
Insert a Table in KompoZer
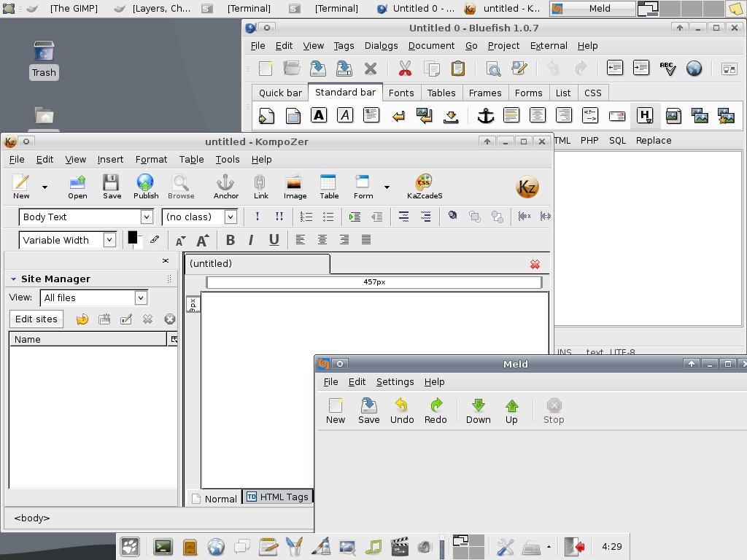(x=329, y=186)
